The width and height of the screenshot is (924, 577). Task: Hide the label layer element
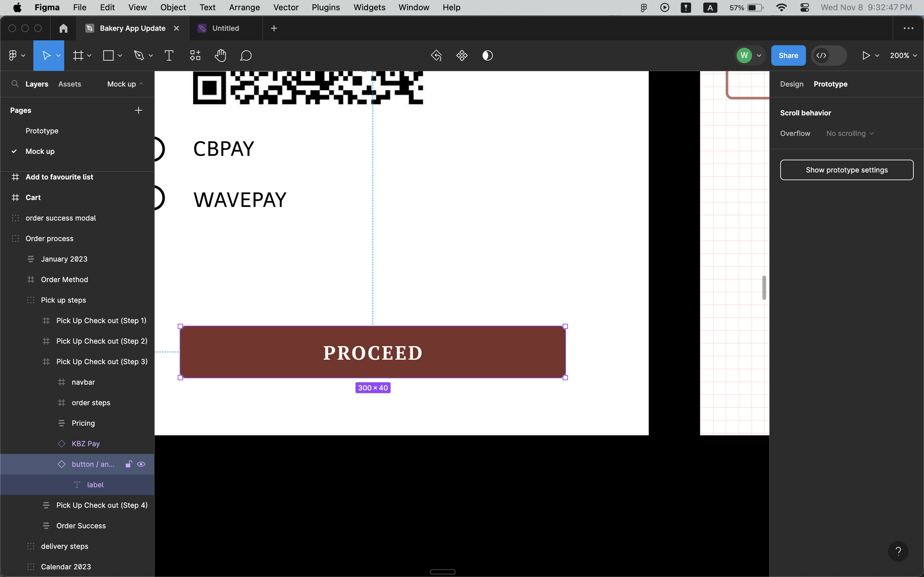[x=140, y=485]
